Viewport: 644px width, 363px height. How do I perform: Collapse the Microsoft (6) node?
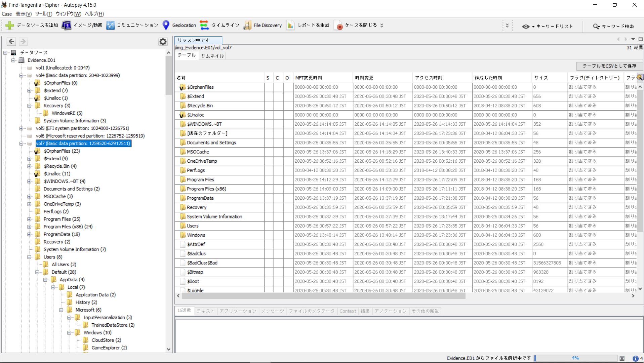[x=62, y=310]
